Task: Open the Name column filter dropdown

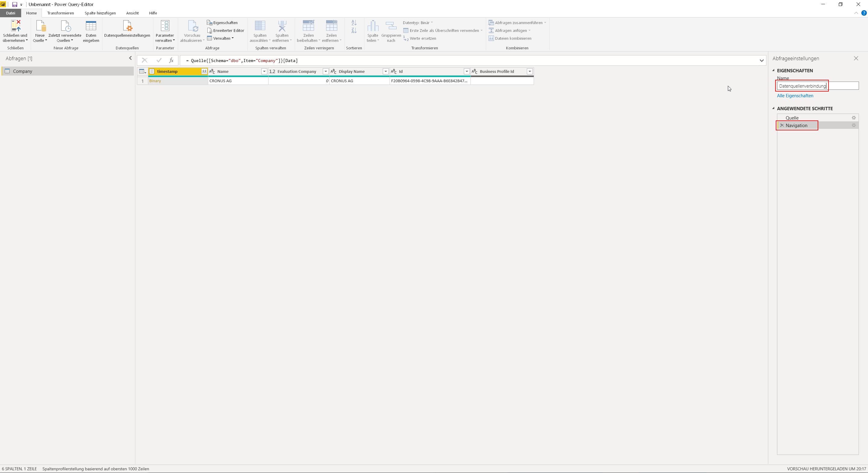Action: [264, 71]
